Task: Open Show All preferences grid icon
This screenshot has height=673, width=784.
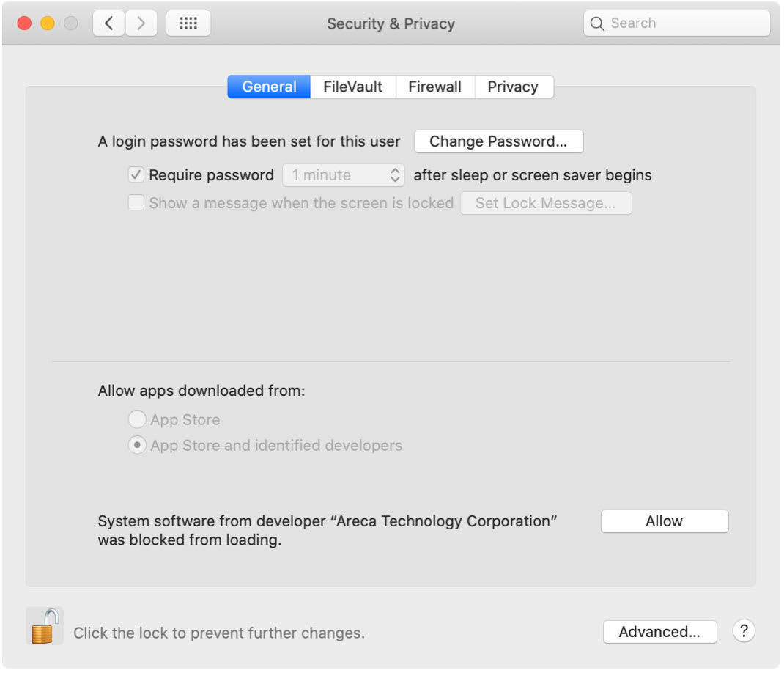Action: tap(188, 23)
